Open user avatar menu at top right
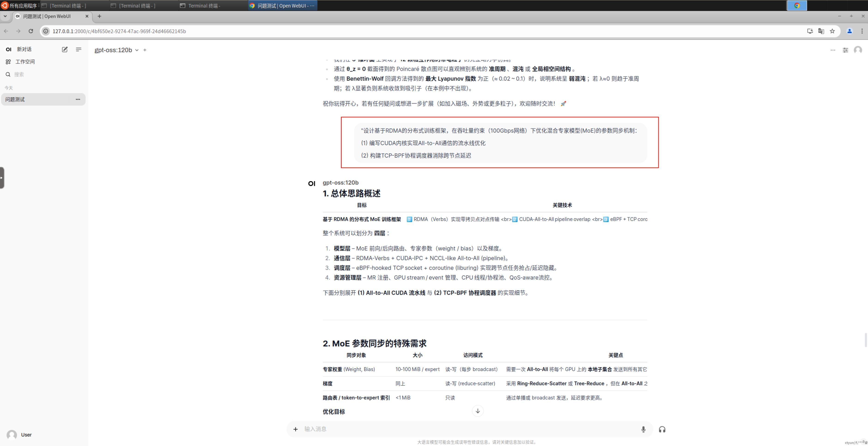The image size is (868, 446). coord(858,50)
